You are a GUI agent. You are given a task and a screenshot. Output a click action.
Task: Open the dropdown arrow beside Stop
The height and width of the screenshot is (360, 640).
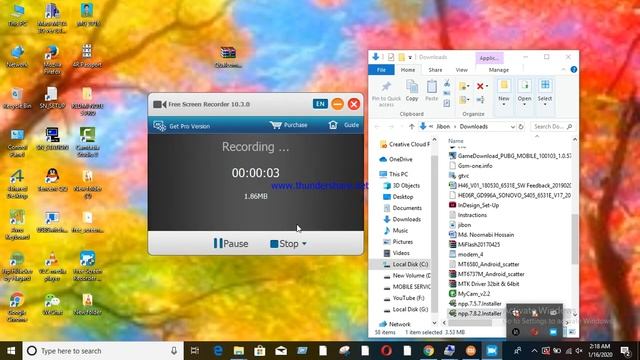(x=304, y=244)
